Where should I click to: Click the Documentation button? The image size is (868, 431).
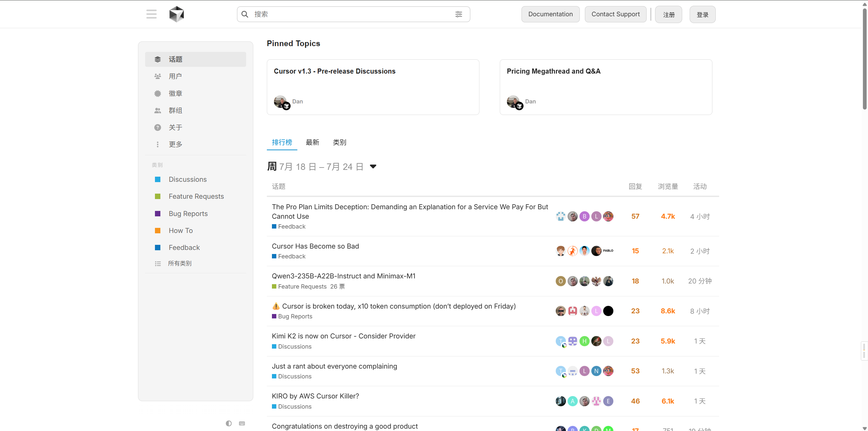coord(550,14)
